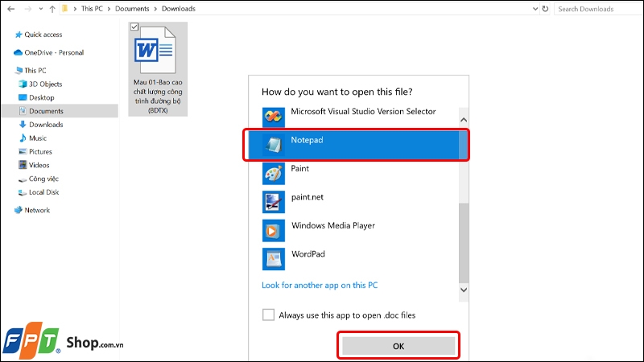The width and height of the screenshot is (644, 362).
Task: Click the Visual Studio Version Selector icon
Action: point(274,117)
